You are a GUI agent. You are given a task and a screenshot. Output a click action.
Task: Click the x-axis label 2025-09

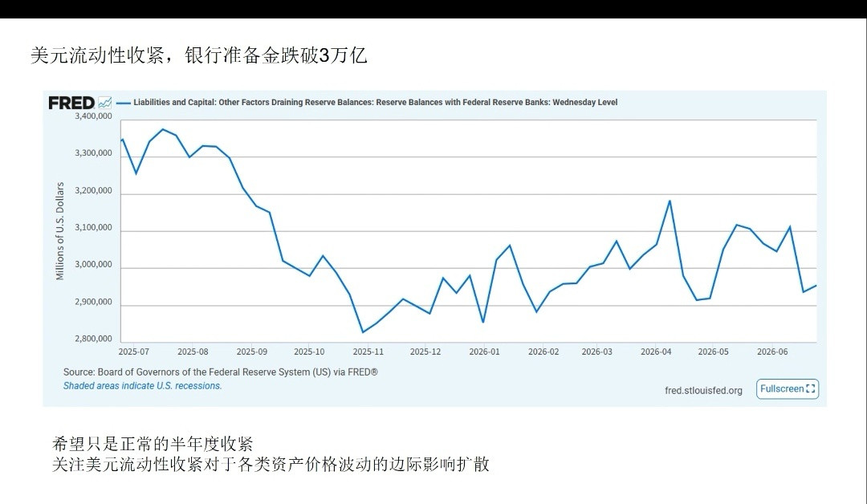251,352
